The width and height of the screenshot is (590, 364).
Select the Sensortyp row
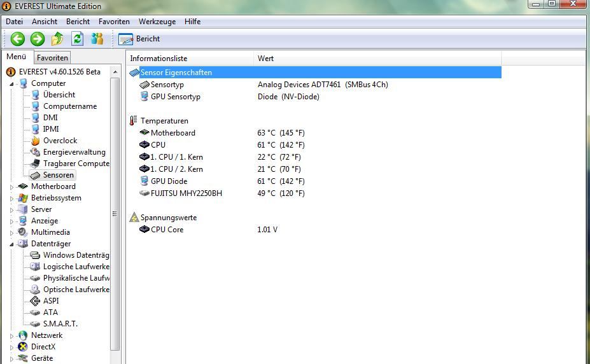tap(314, 85)
